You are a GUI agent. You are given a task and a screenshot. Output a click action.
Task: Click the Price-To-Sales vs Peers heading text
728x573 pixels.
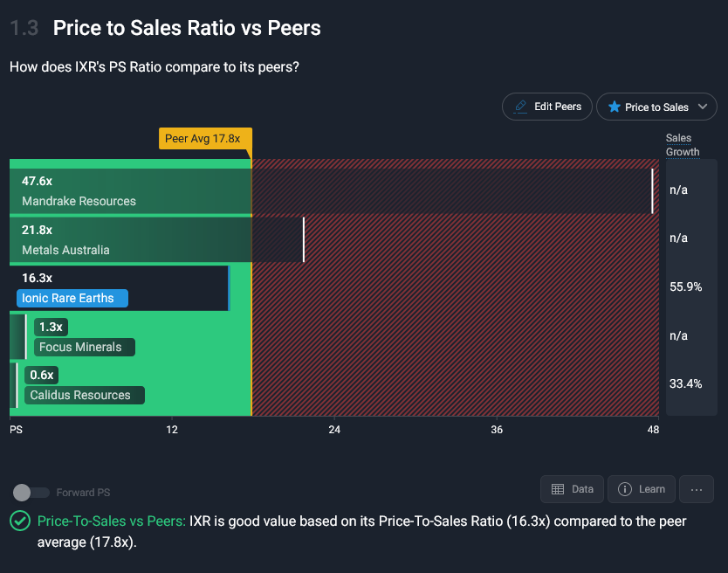112,521
